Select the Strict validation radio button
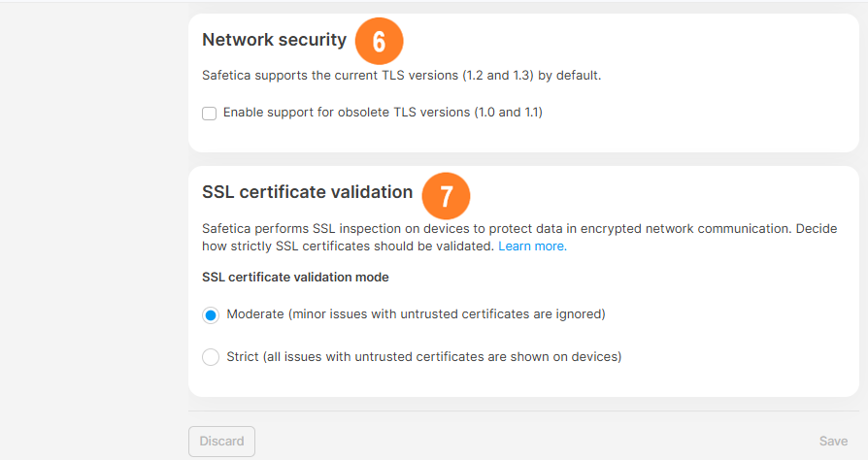The width and height of the screenshot is (868, 460). 211,357
